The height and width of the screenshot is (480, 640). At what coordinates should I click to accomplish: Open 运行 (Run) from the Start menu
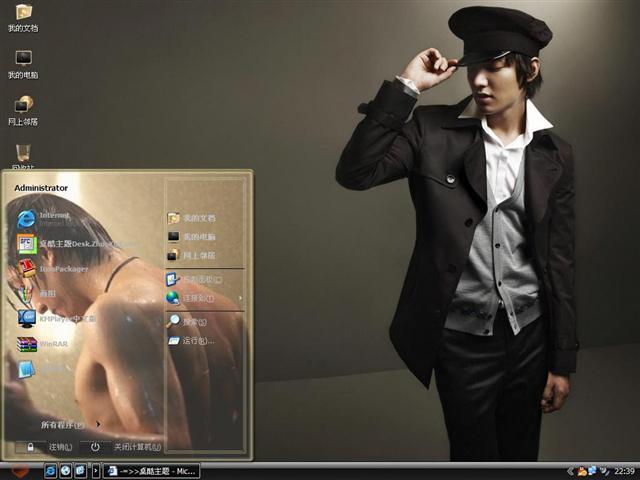pyautogui.click(x=191, y=340)
